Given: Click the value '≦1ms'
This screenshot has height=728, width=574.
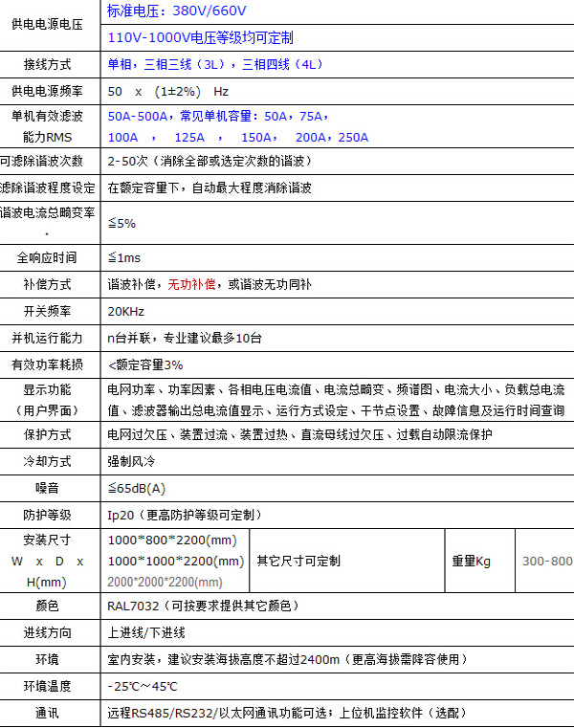Looking at the screenshot, I should click(x=124, y=257).
